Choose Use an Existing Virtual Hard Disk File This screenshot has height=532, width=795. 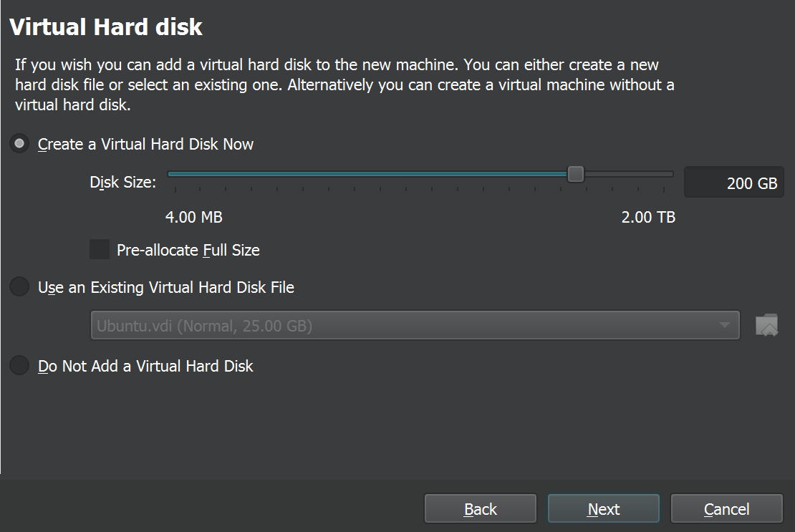[20, 287]
